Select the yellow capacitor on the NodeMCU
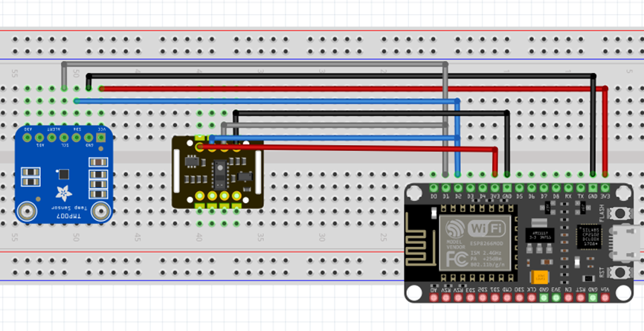 point(541,277)
